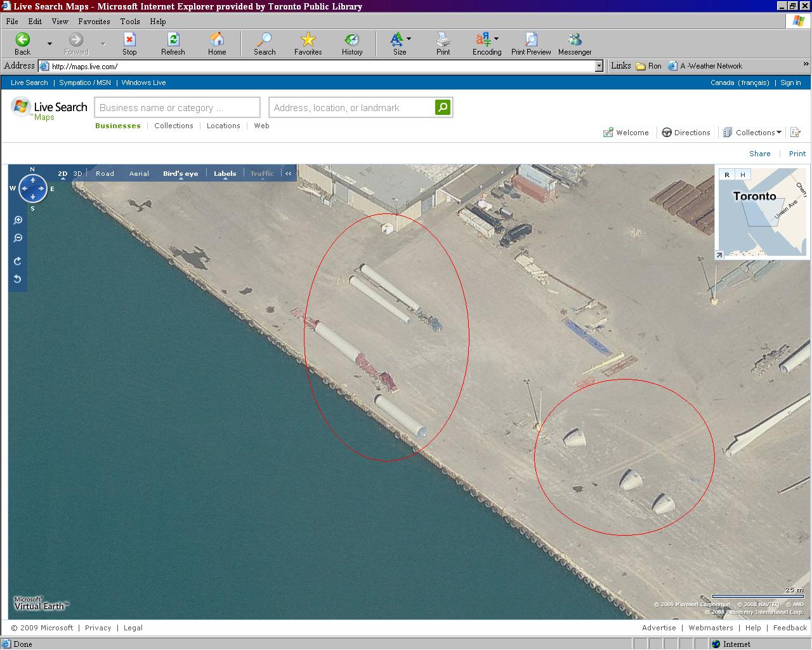Click the map zoom out magnifier
The width and height of the screenshot is (812, 650).
18,238
